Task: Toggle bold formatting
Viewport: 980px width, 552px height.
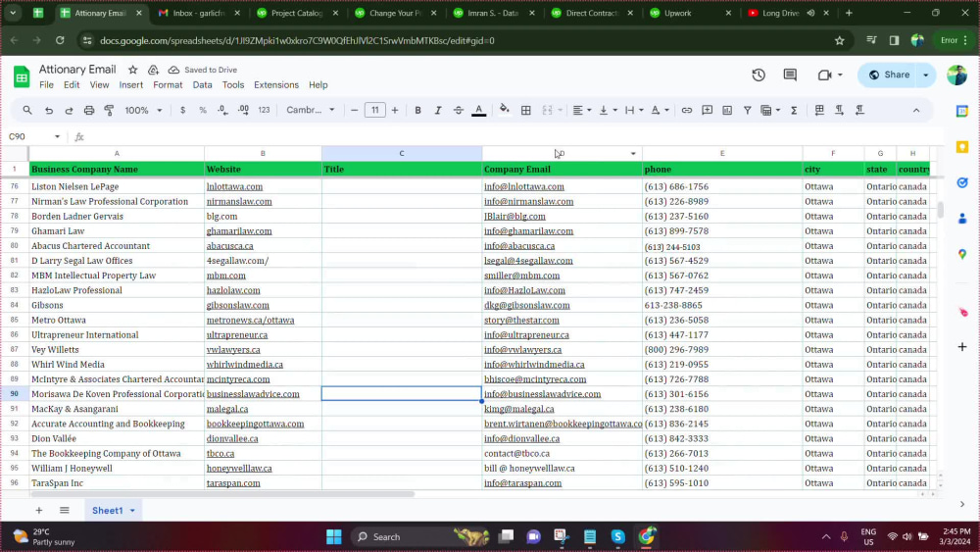Action: pyautogui.click(x=417, y=110)
